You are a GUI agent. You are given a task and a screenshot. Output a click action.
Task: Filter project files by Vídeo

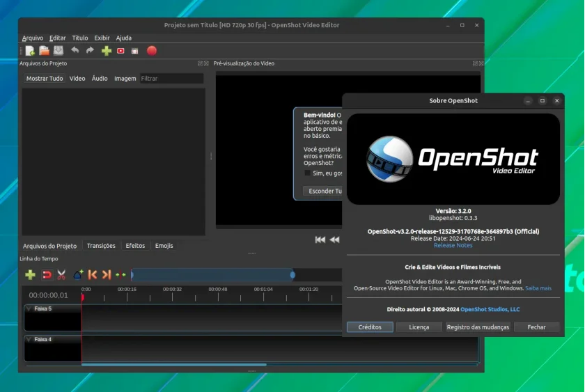77,78
